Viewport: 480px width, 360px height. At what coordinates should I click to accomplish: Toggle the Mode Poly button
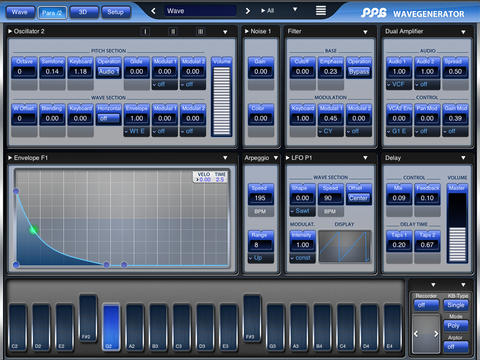(x=456, y=326)
